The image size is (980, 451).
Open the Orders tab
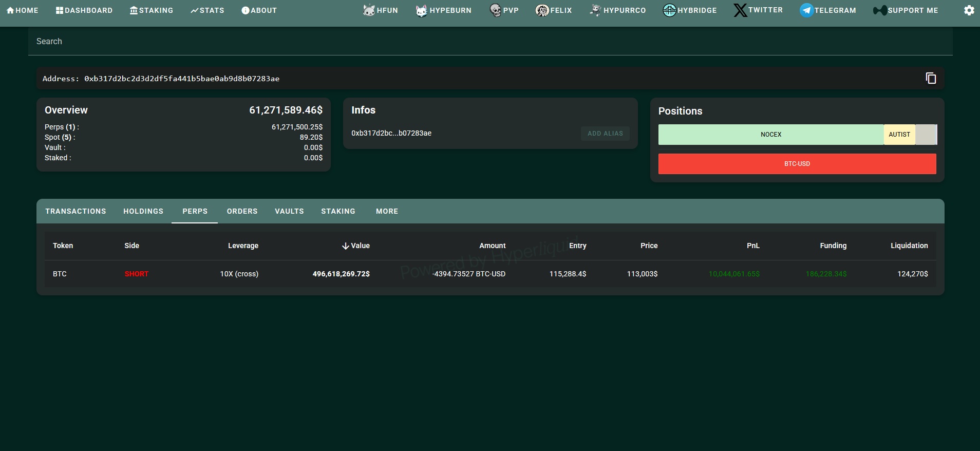point(242,211)
